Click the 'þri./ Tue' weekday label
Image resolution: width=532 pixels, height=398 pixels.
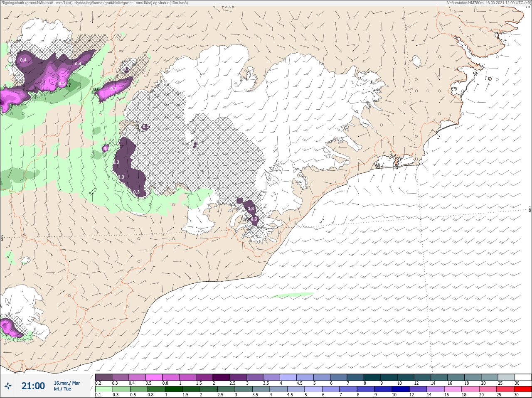(62, 389)
